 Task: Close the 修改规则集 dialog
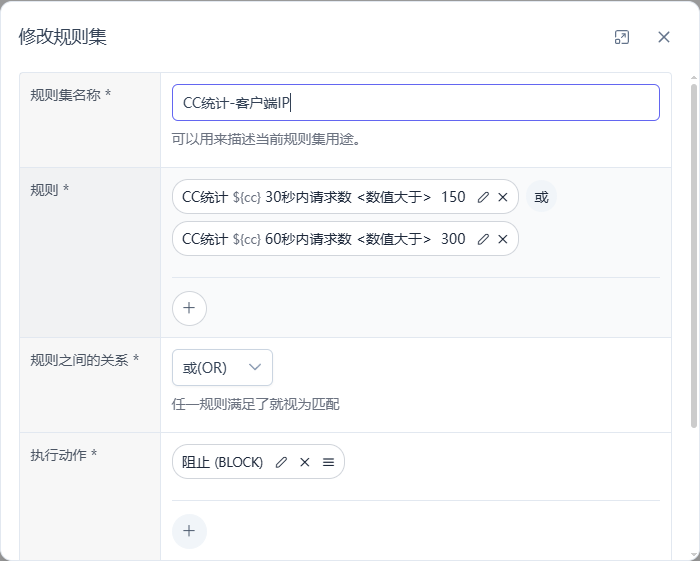tap(664, 37)
